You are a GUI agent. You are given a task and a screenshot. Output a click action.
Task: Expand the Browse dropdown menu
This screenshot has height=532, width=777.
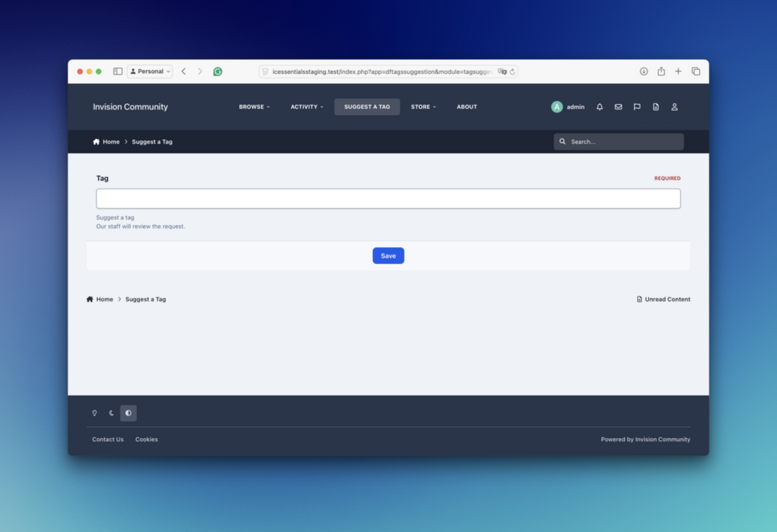(x=254, y=107)
